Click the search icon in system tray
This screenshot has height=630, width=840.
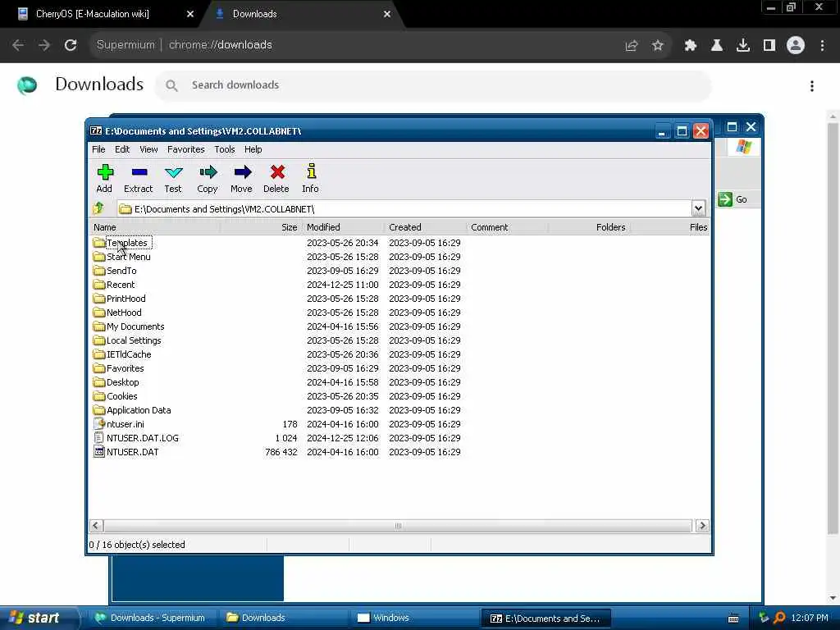click(x=779, y=618)
